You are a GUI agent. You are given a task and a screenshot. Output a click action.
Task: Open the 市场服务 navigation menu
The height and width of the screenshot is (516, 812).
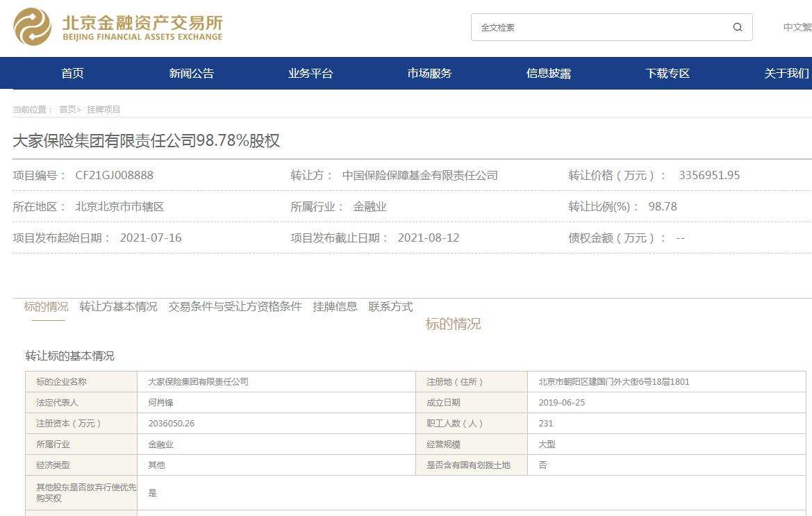tap(430, 74)
